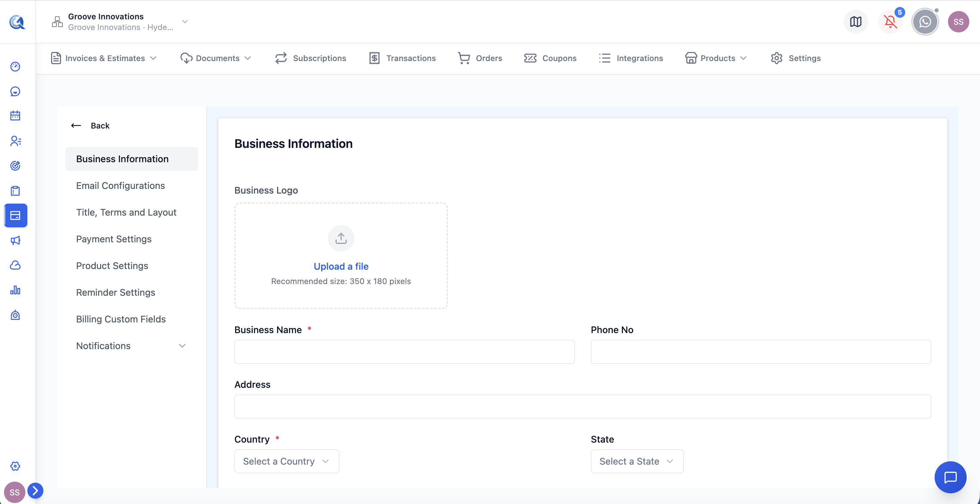Select Title, Terms and Layout
The height and width of the screenshot is (504, 980).
[x=126, y=212]
